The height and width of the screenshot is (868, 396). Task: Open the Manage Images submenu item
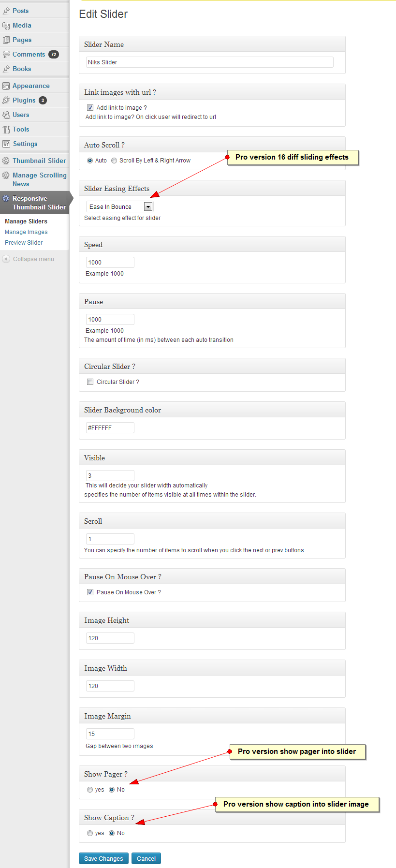[x=26, y=232]
